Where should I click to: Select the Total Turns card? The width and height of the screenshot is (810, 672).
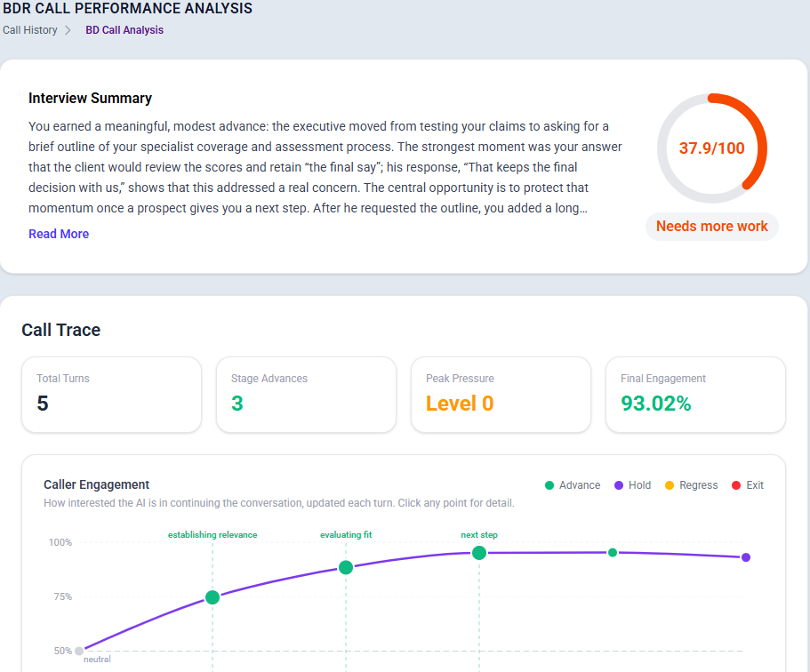click(111, 395)
